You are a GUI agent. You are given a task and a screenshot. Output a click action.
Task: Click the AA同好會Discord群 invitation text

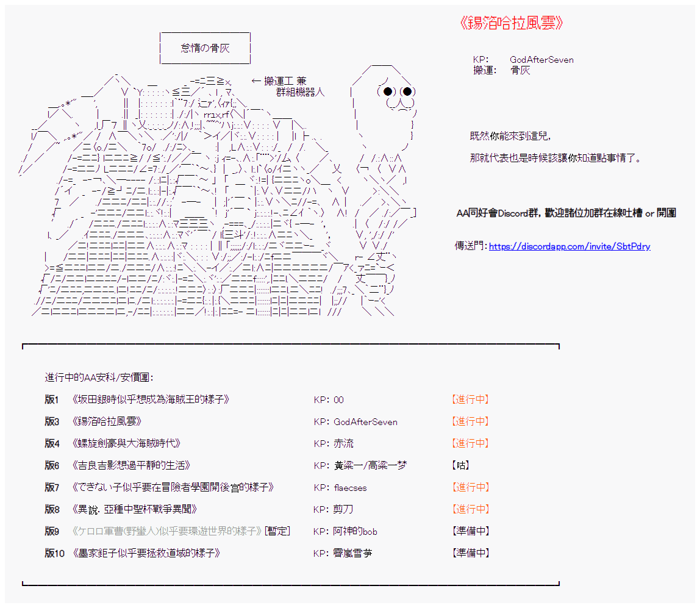pos(565,213)
